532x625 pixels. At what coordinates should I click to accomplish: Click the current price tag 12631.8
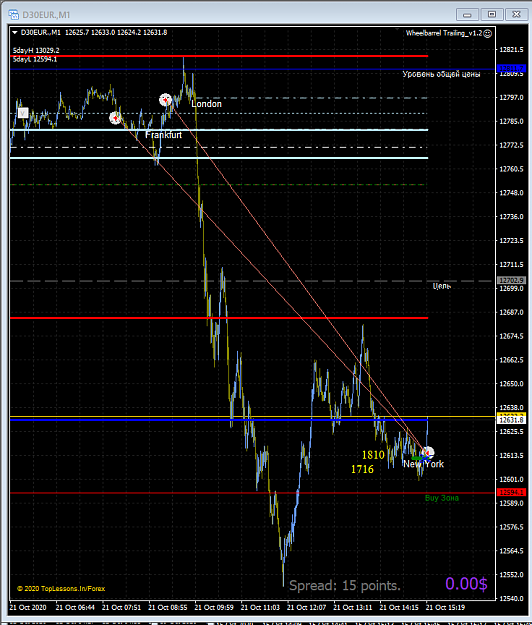512,420
